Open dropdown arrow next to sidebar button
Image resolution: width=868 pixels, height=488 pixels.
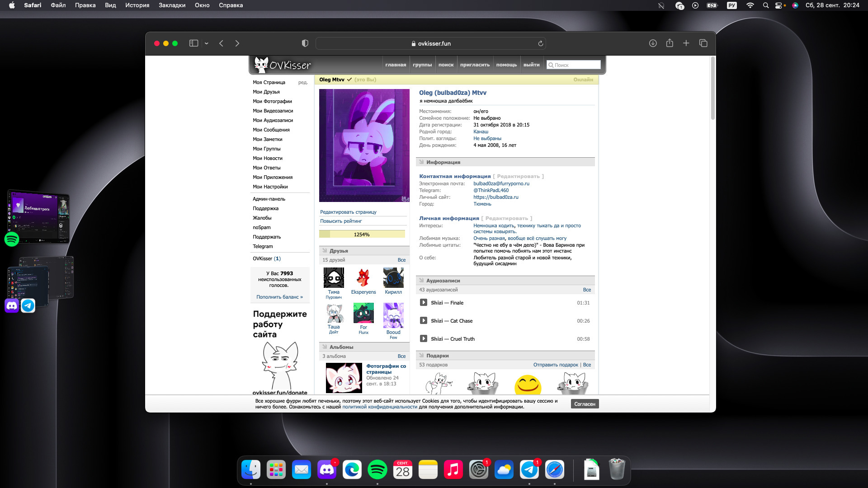(206, 43)
